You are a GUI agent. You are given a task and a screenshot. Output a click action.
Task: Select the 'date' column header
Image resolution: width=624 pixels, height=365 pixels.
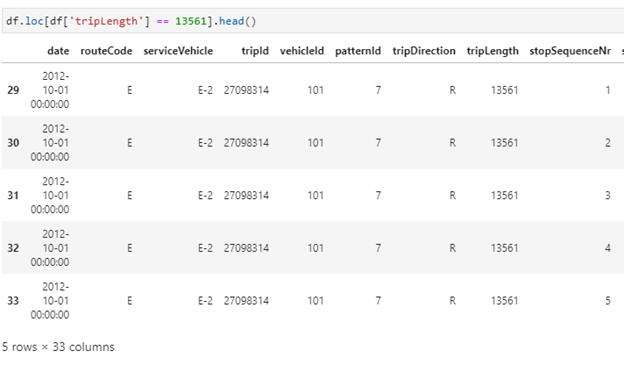58,51
